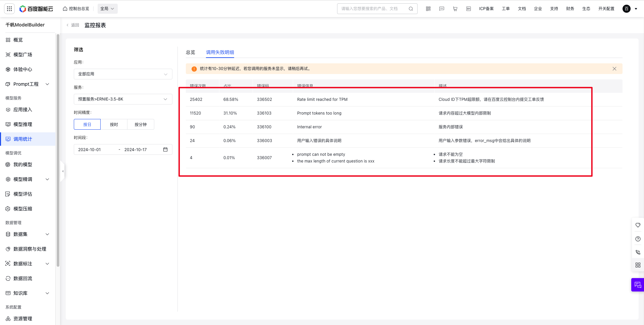Click 'Internal error' message cell
This screenshot has height=325, width=644.
309,127
